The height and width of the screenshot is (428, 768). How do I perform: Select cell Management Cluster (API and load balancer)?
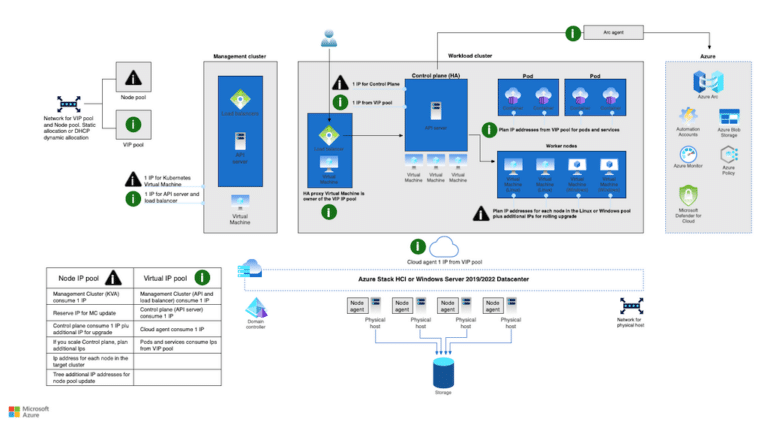point(177,297)
